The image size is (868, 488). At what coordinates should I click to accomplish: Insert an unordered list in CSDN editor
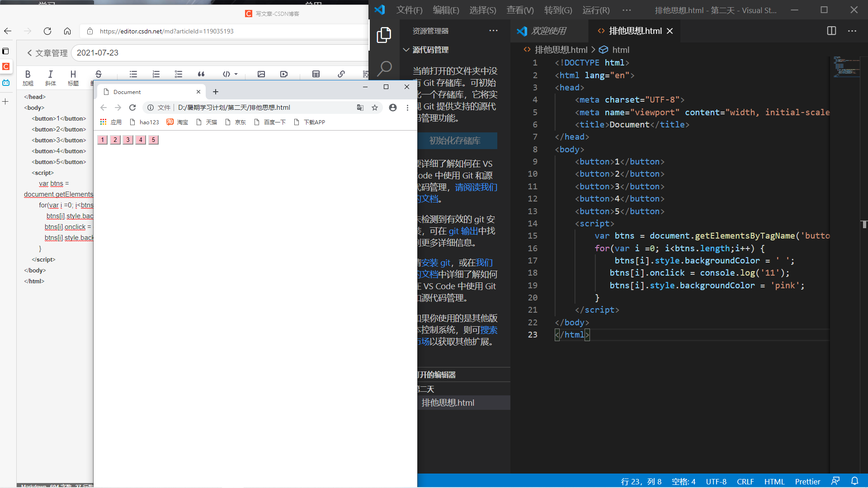click(x=133, y=74)
